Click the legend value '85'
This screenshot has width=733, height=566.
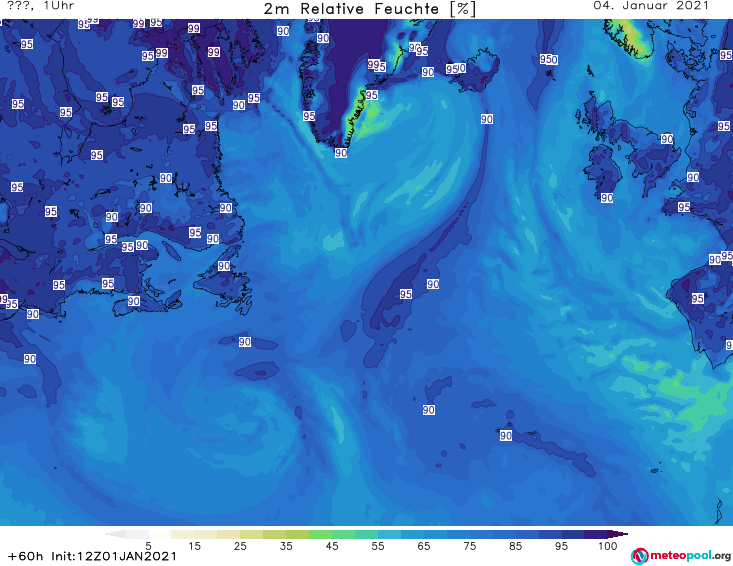point(515,546)
